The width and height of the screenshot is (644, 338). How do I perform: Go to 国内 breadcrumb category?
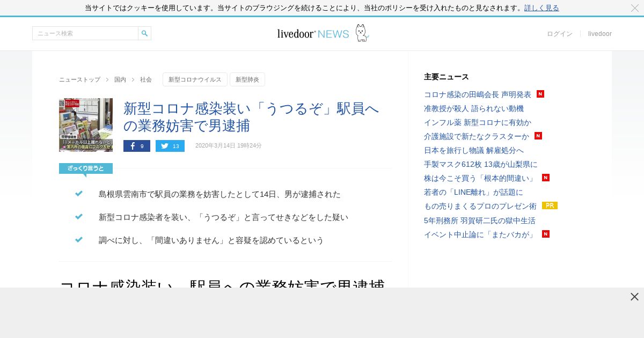(x=120, y=79)
